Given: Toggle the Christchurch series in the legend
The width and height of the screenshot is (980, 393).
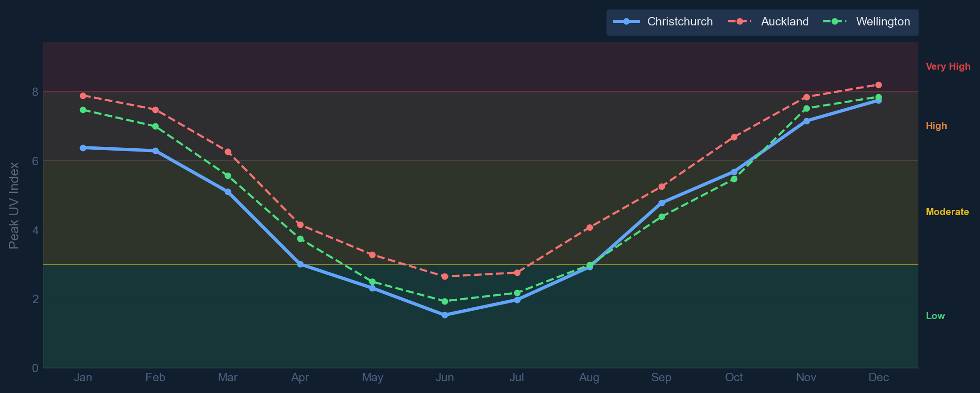Looking at the screenshot, I should (663, 22).
